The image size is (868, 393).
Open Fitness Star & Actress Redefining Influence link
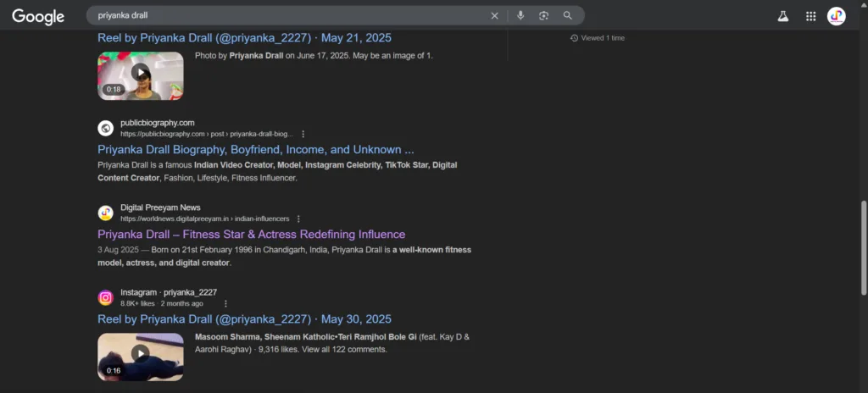(251, 234)
